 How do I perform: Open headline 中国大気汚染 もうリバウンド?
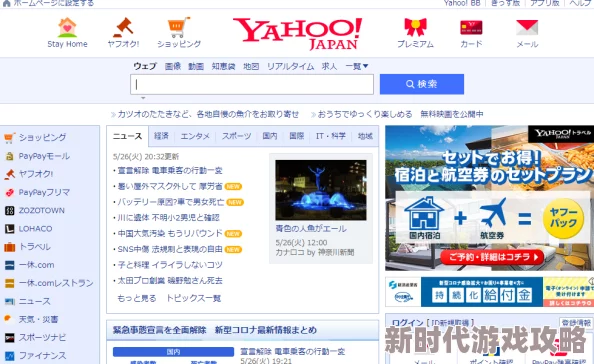[170, 233]
